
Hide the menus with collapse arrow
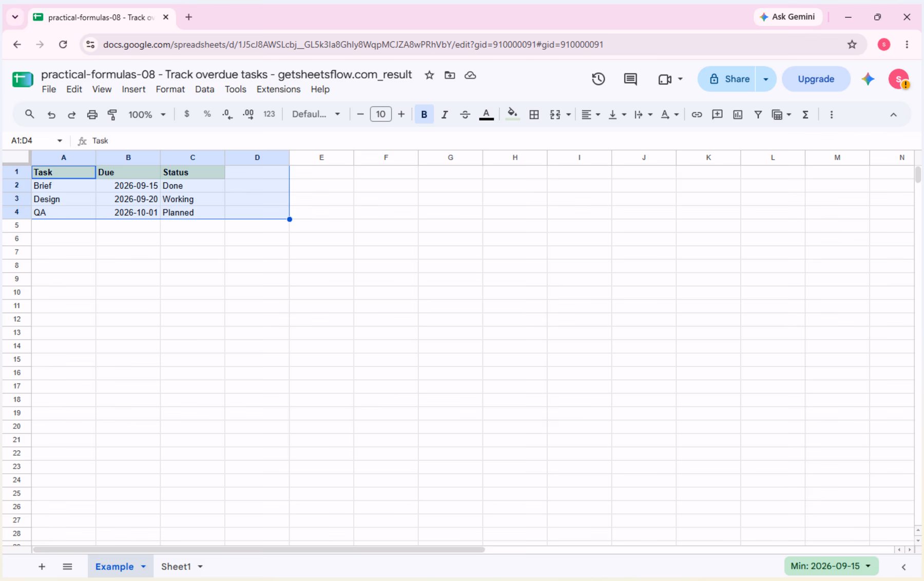coord(893,114)
